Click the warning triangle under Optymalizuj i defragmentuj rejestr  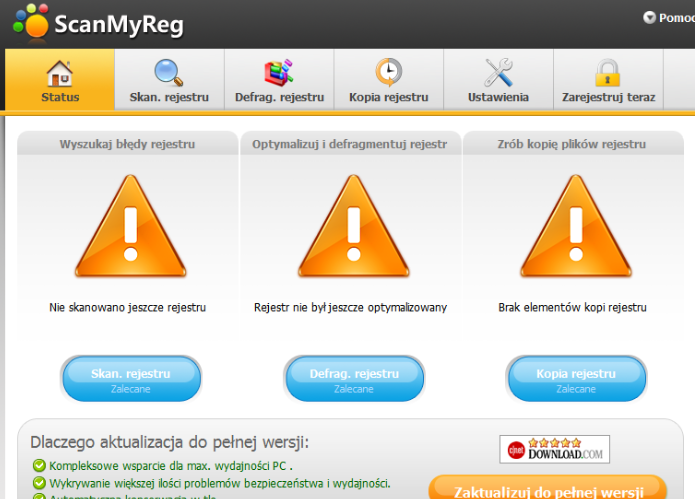coord(354,226)
